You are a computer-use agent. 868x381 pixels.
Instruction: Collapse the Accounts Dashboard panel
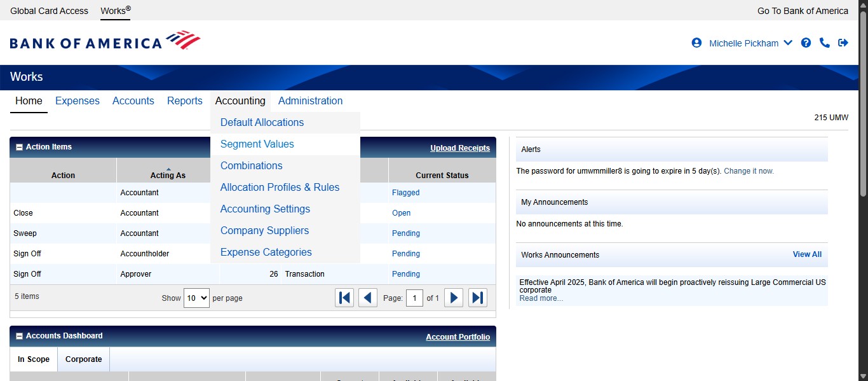19,336
